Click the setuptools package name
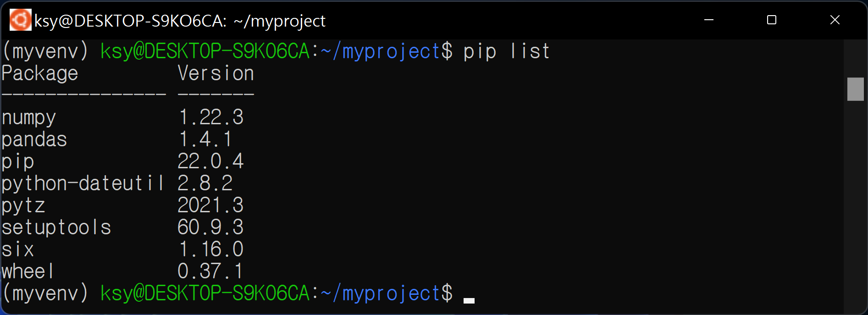Viewport: 868px width, 315px height. click(x=56, y=227)
